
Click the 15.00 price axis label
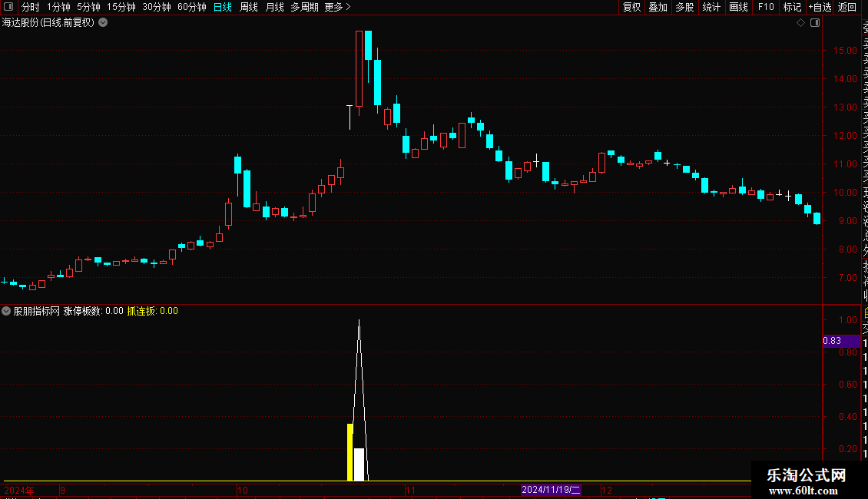[845, 51]
